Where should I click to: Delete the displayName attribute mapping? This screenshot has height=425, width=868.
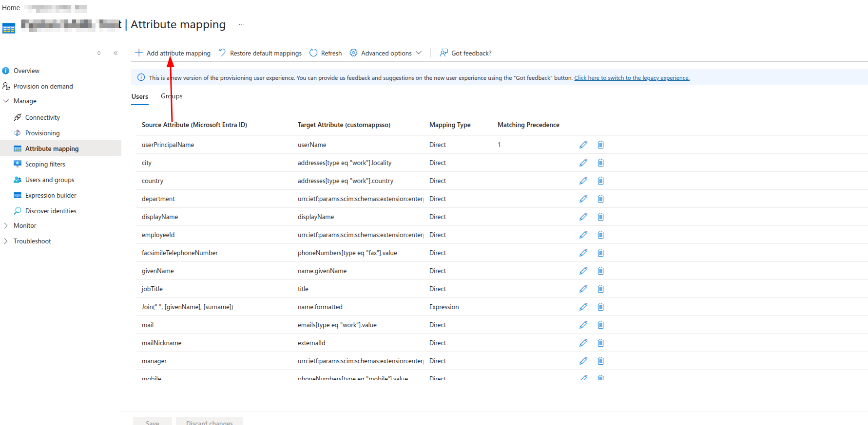600,217
